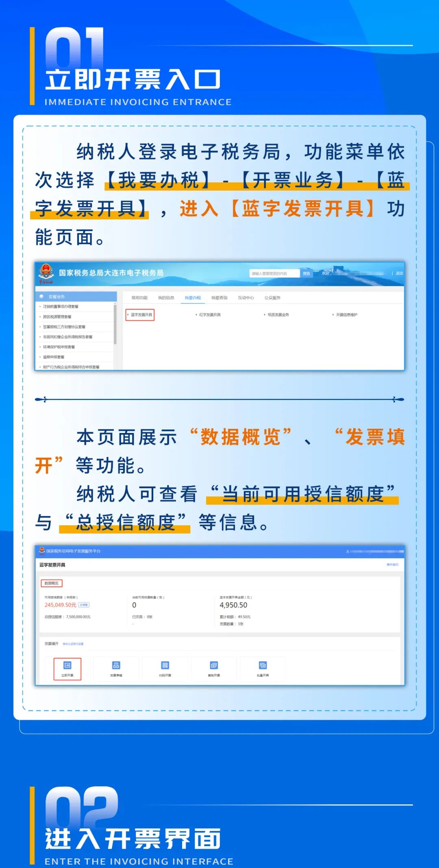The image size is (439, 868).
Task: Click the 已开具 0张 text
Action: [142, 617]
